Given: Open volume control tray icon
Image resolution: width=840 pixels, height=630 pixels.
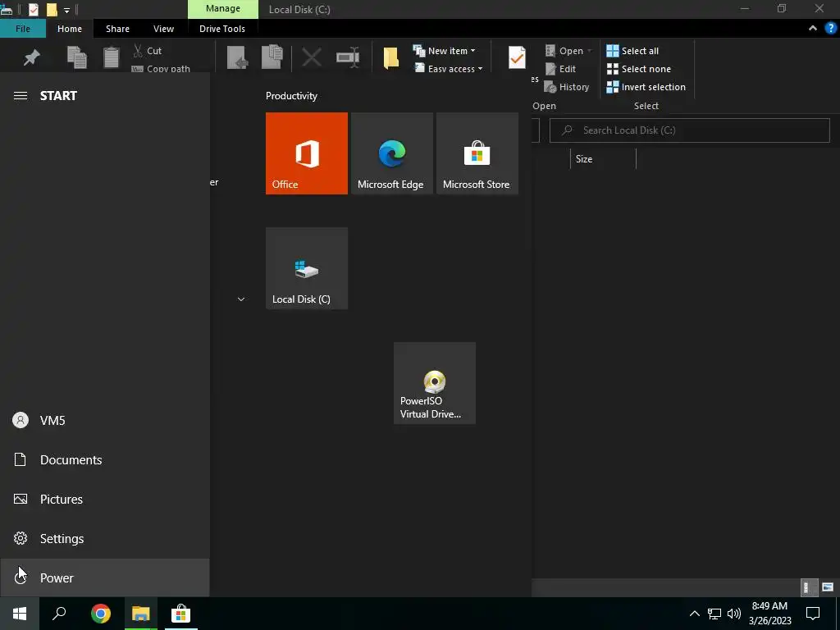Looking at the screenshot, I should tap(734, 614).
